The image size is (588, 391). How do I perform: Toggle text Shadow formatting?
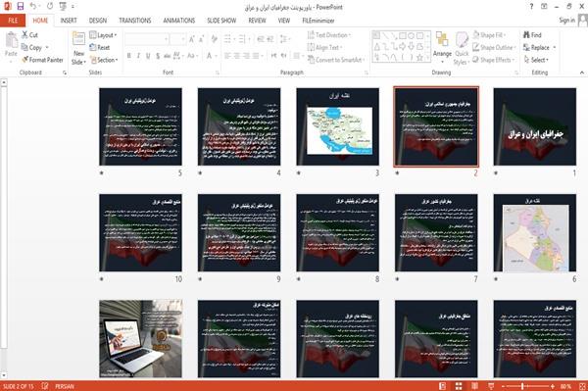(x=158, y=56)
